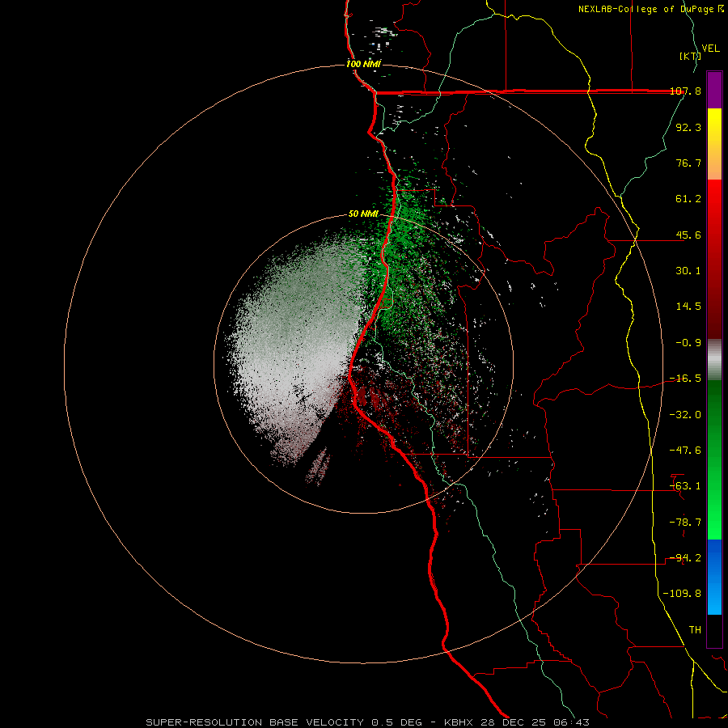
Task: Click the green segment of velocity color bar
Action: (x=714, y=459)
